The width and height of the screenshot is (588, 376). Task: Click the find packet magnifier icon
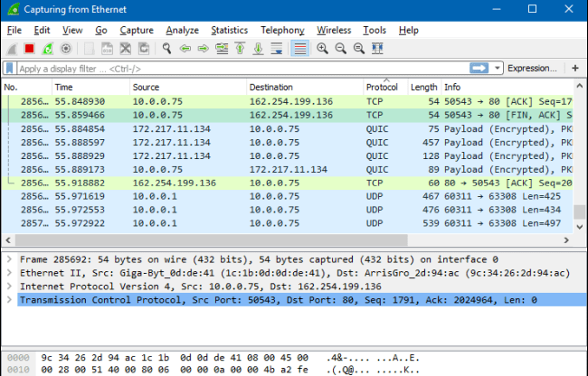coord(166,48)
